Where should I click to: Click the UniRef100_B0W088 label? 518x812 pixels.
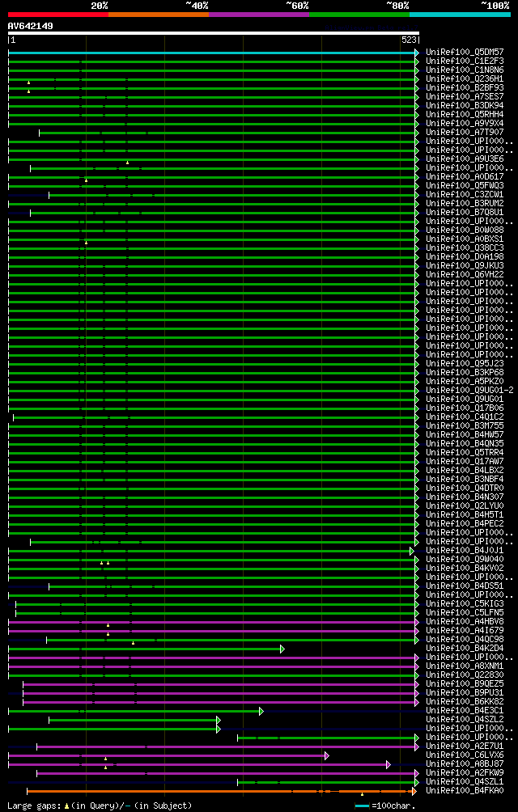[x=465, y=230]
